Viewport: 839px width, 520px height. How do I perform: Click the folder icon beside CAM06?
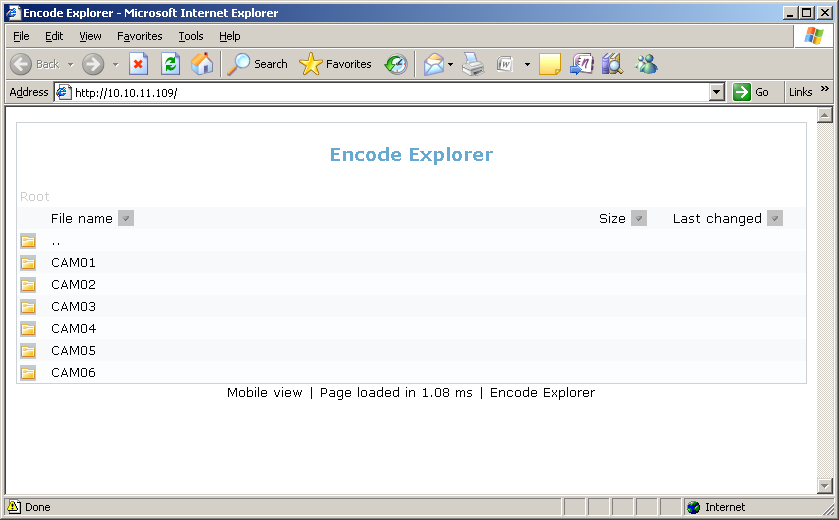pyautogui.click(x=28, y=372)
